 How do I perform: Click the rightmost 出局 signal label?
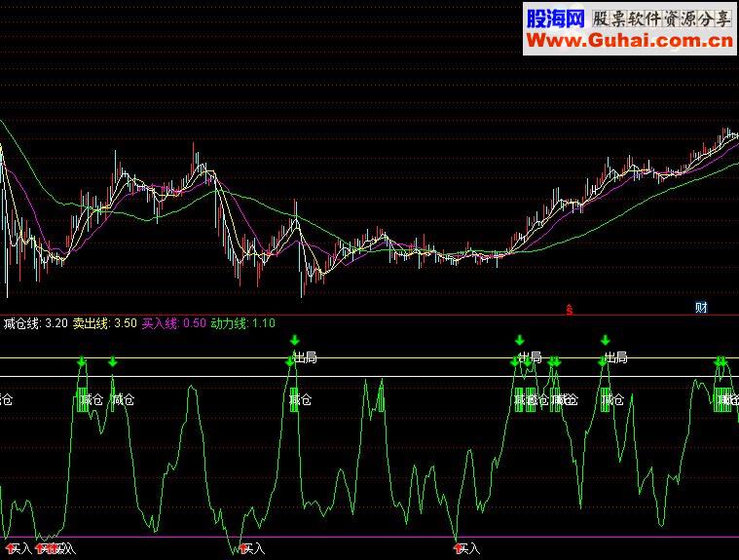click(615, 357)
